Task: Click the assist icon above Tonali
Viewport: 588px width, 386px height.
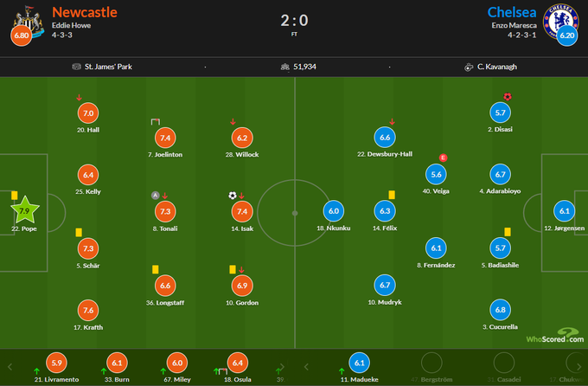Action: 155,196
